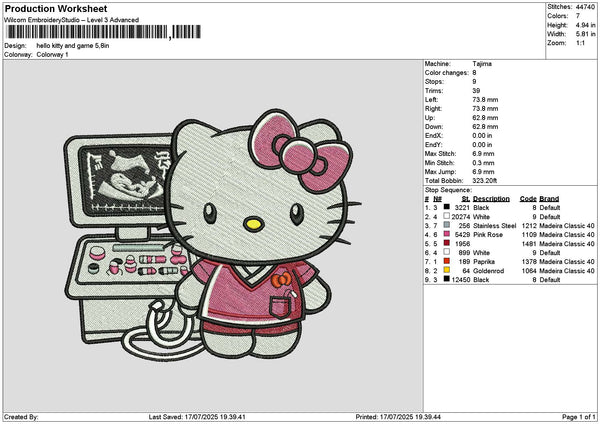Click the Pink Rose description text
The image size is (600, 424).
488,235
